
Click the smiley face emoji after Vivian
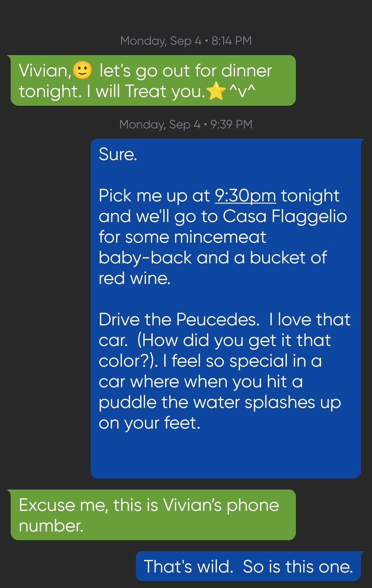(83, 70)
